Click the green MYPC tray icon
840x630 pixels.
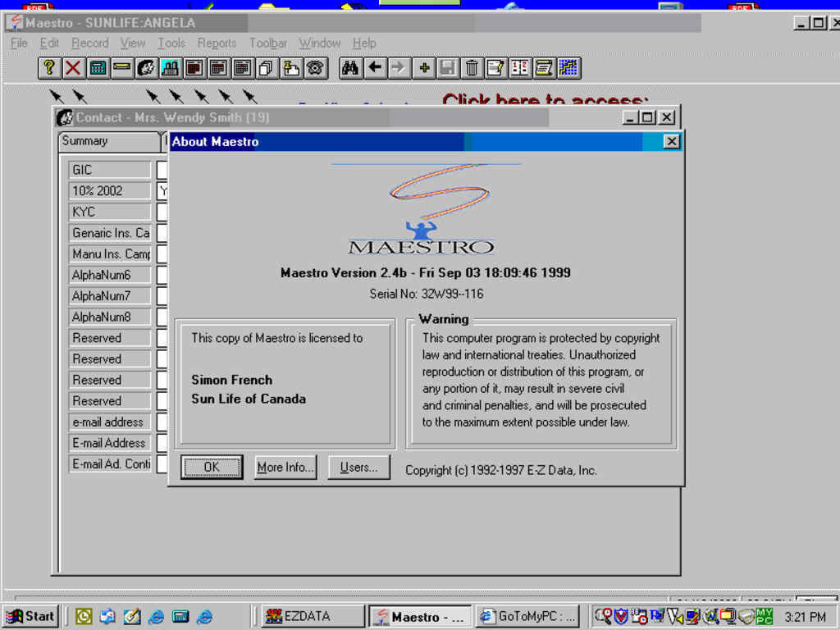click(x=765, y=616)
